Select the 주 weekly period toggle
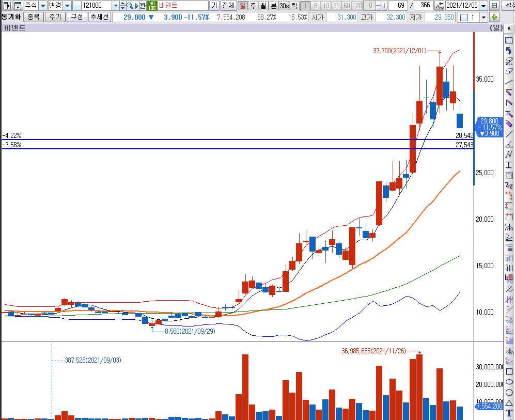 [x=253, y=5]
